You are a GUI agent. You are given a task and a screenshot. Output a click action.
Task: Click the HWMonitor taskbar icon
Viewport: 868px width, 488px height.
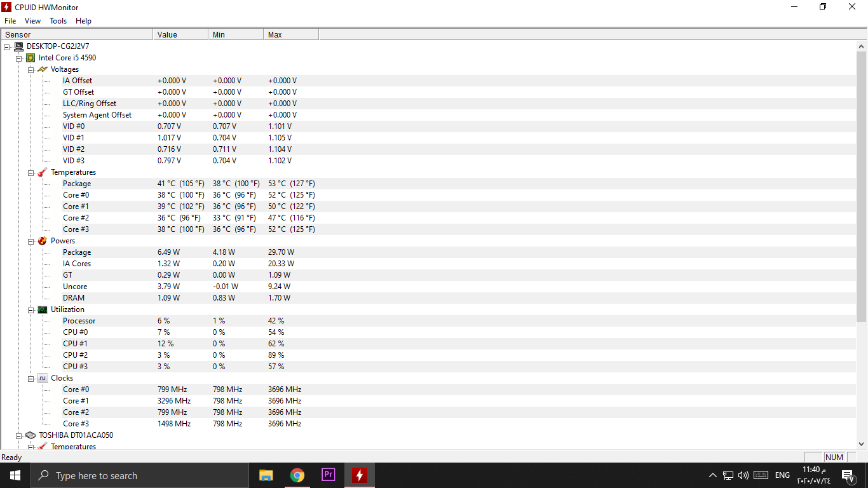point(360,475)
